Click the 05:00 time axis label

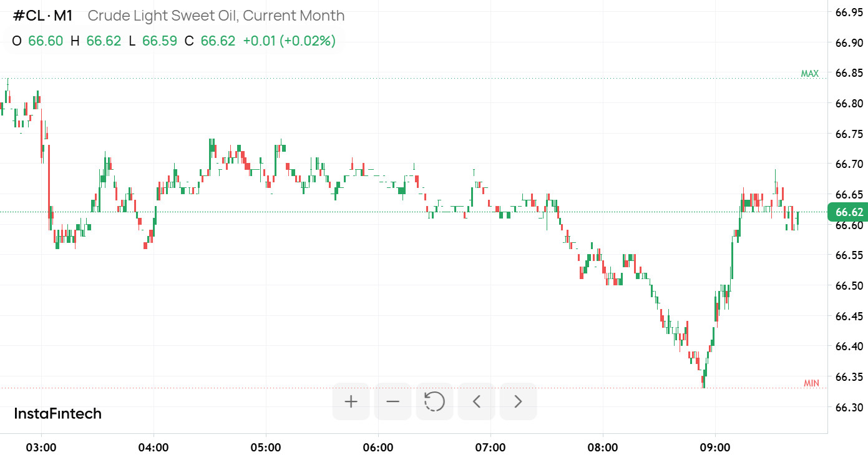(x=266, y=447)
